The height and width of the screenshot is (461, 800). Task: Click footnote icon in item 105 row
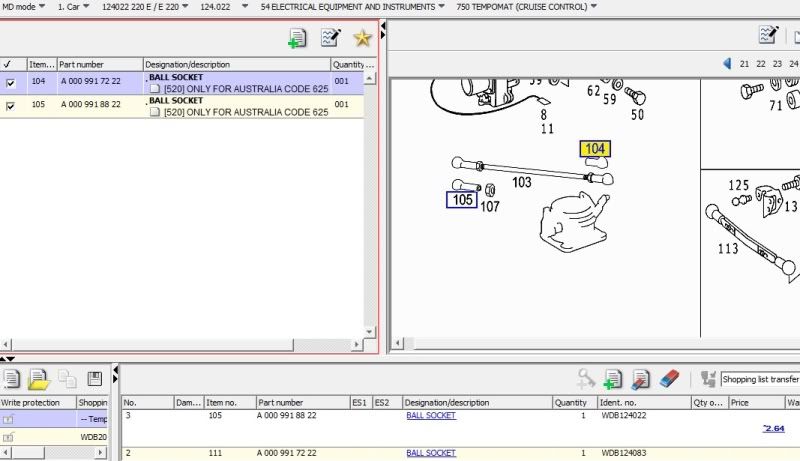tap(155, 112)
